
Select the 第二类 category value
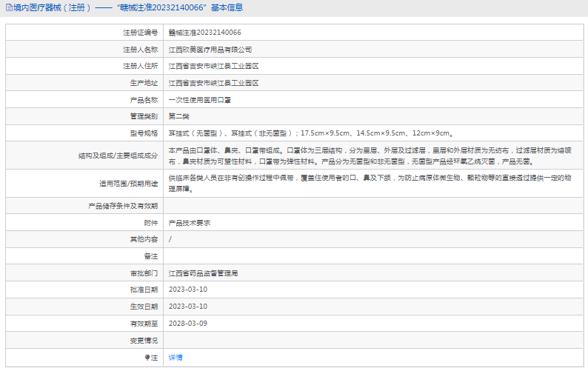[179, 116]
